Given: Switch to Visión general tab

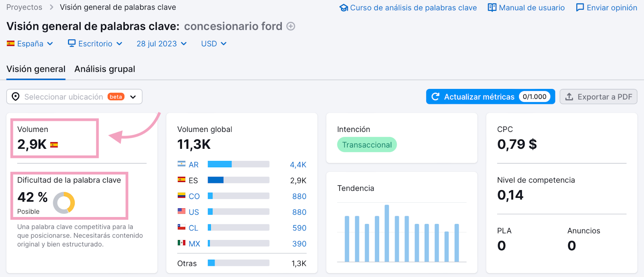Looking at the screenshot, I should pyautogui.click(x=36, y=69).
